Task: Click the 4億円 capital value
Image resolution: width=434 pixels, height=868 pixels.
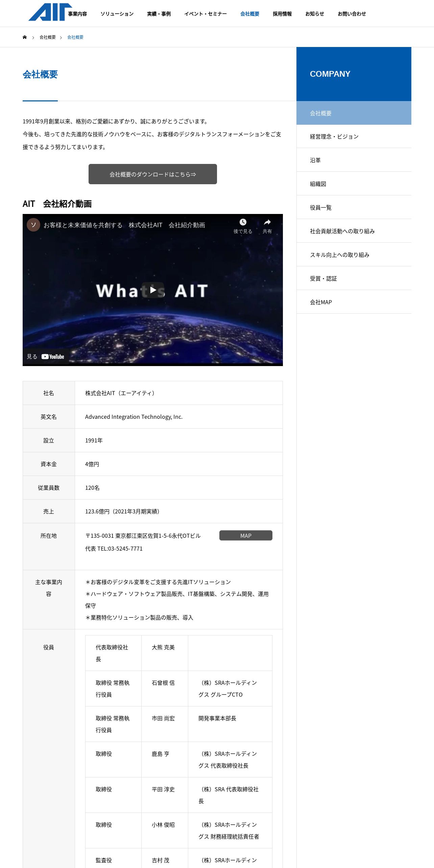Action: [92, 464]
